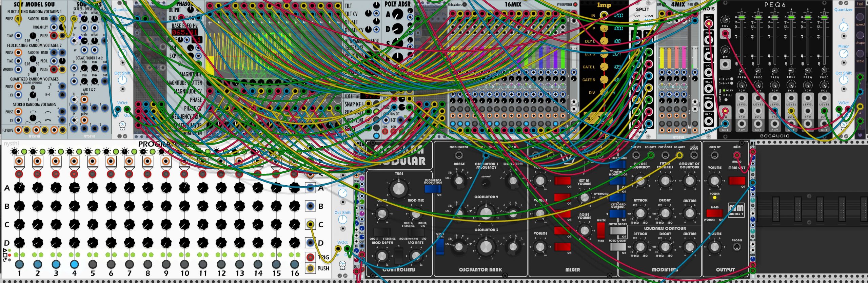This screenshot has height=283, width=868.
Task: Click Programmer row B output jack
Action: pos(310,206)
